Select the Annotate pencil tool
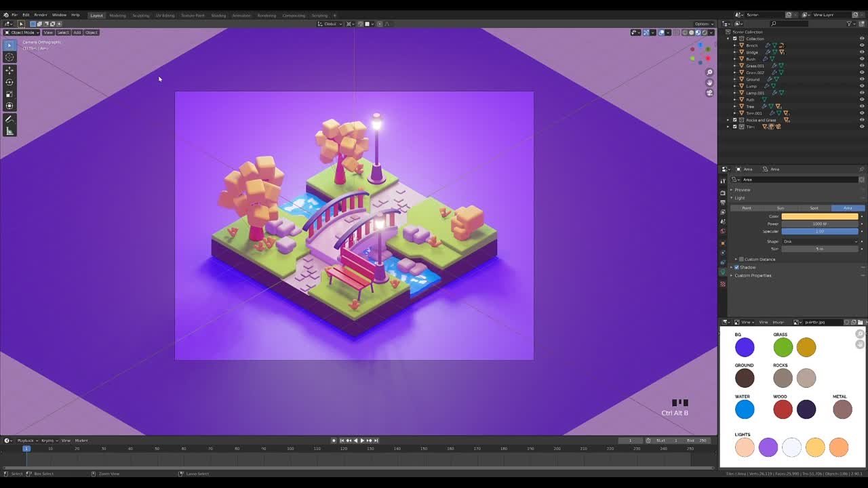 point(9,119)
